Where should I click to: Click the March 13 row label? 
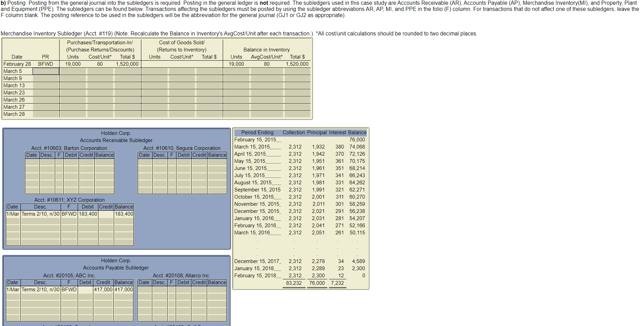click(x=14, y=86)
